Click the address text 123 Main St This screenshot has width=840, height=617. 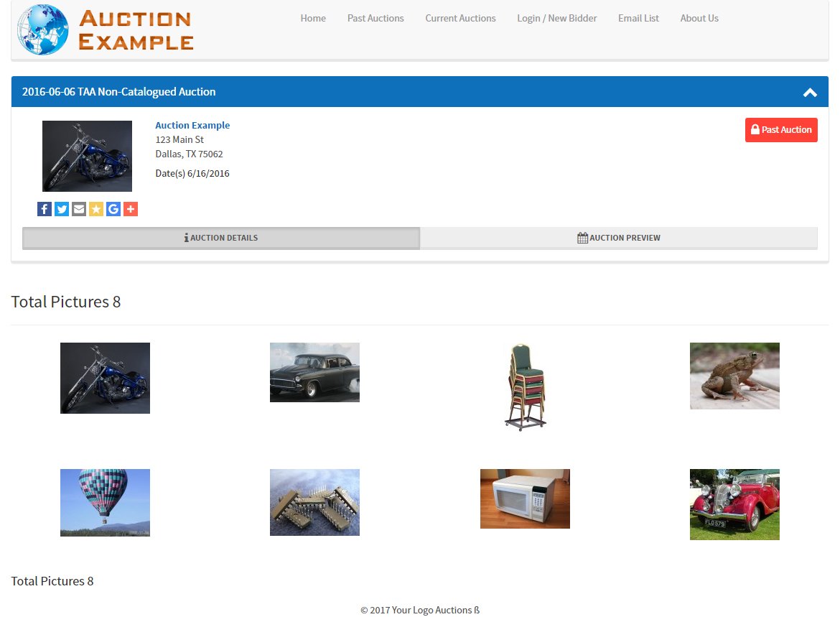(179, 139)
